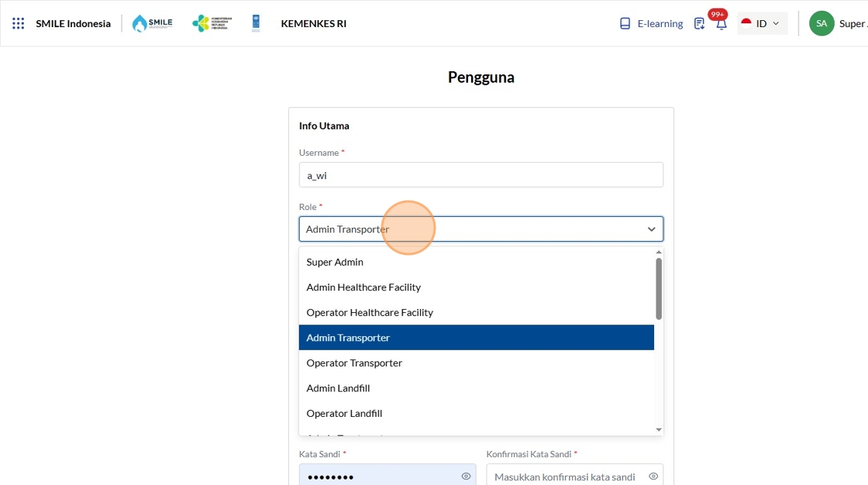Click the green SA user avatar

click(821, 23)
